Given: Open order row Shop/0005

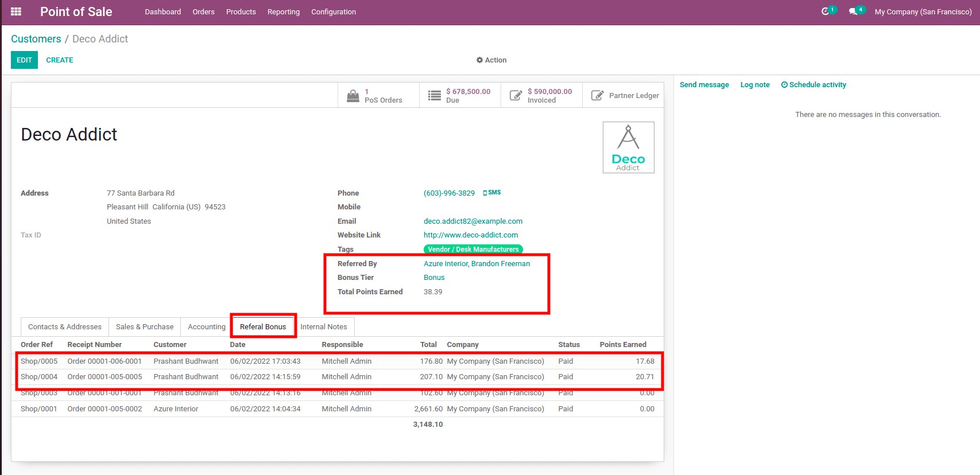Looking at the screenshot, I should coord(39,361).
